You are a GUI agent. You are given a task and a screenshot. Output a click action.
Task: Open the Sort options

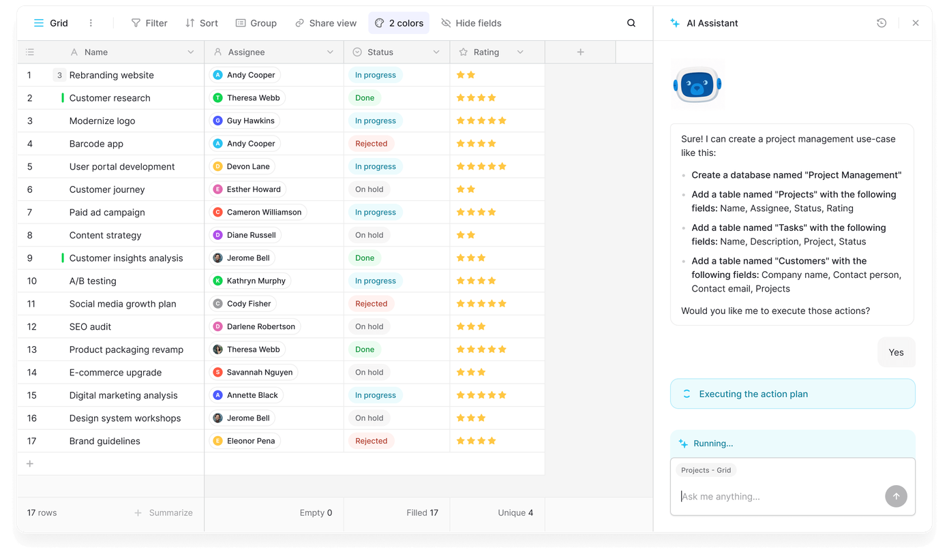pos(201,23)
